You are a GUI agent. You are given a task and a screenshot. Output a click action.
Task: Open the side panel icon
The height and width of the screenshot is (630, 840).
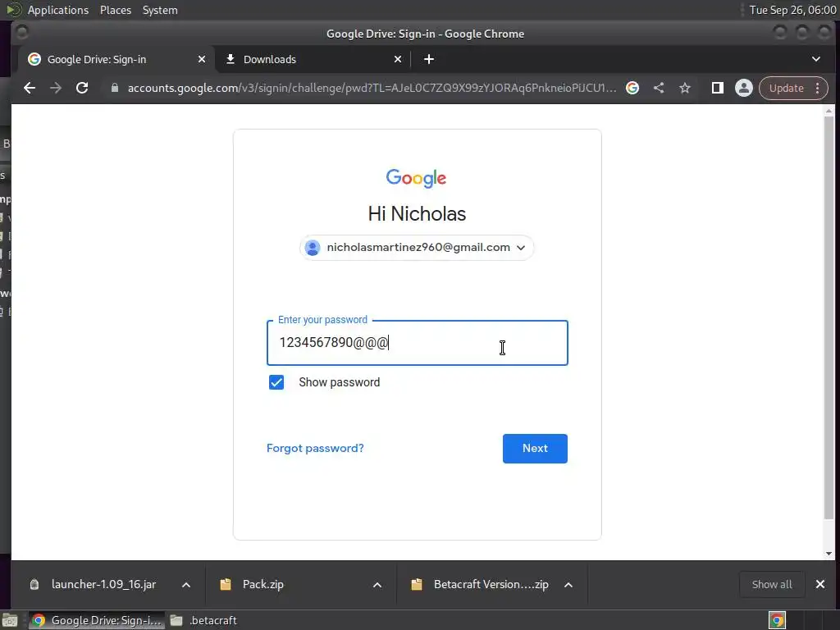click(x=717, y=88)
